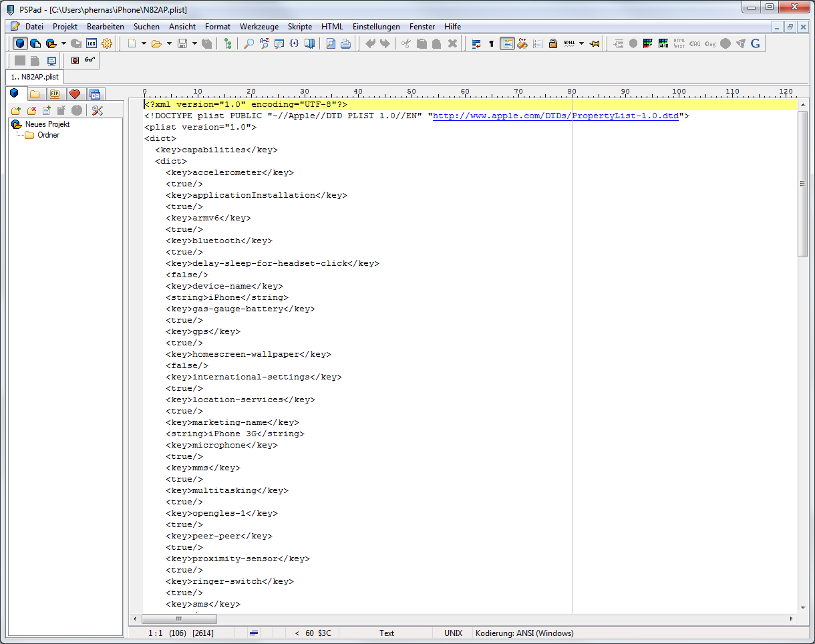This screenshot has height=644, width=815.
Task: Select the Ordner tree folder
Action: coord(49,135)
